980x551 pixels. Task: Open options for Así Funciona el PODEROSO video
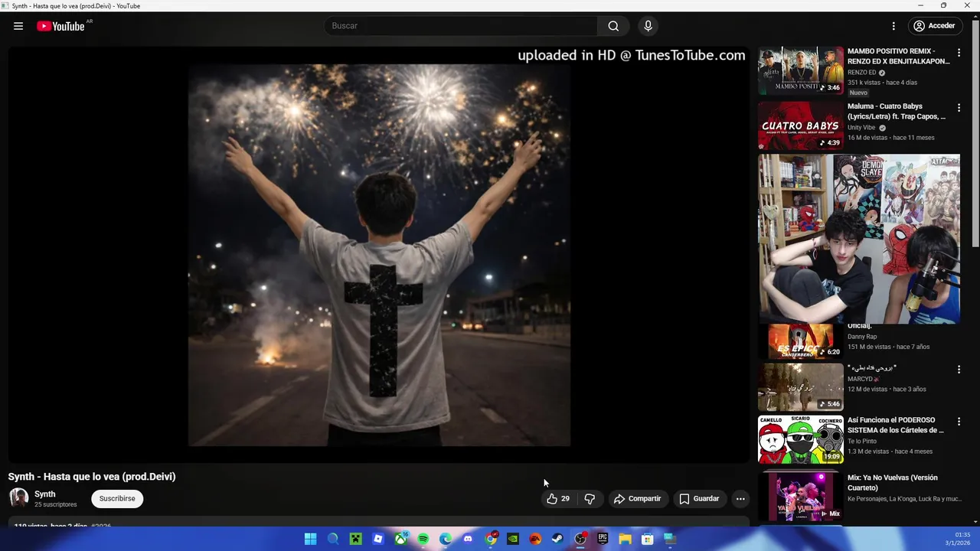tap(959, 422)
